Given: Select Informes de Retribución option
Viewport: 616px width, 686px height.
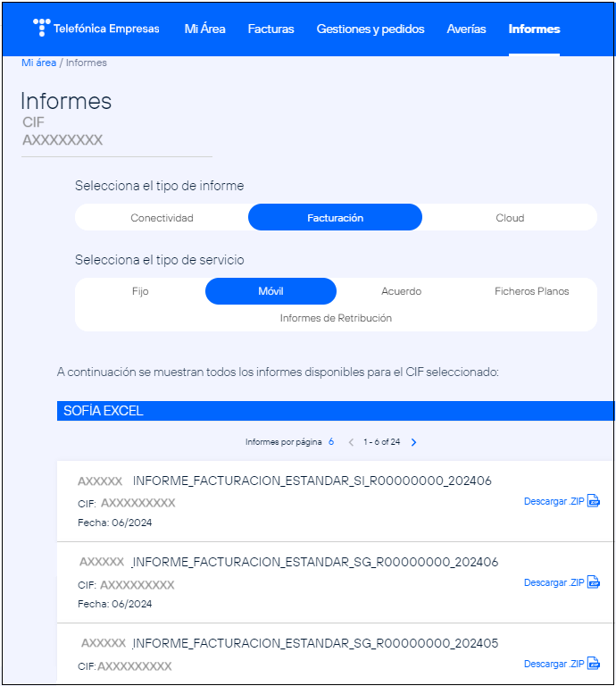Looking at the screenshot, I should [336, 318].
